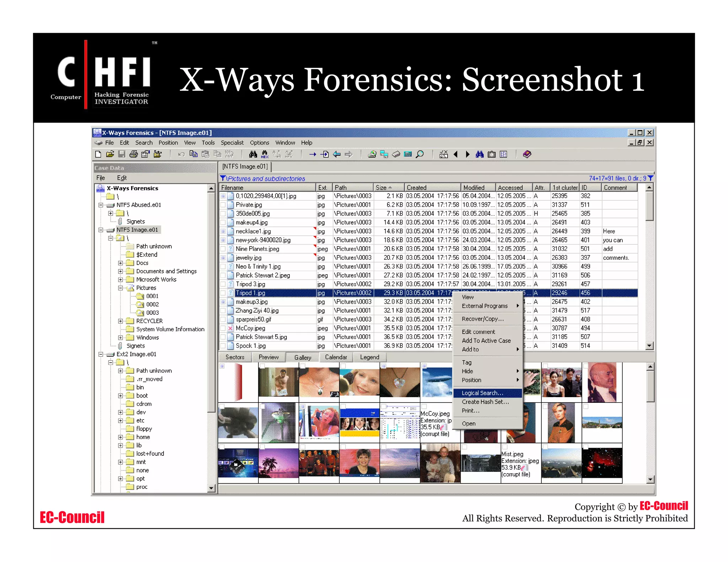Click the purple help book icon
This screenshot has width=728, height=562.
(527, 154)
